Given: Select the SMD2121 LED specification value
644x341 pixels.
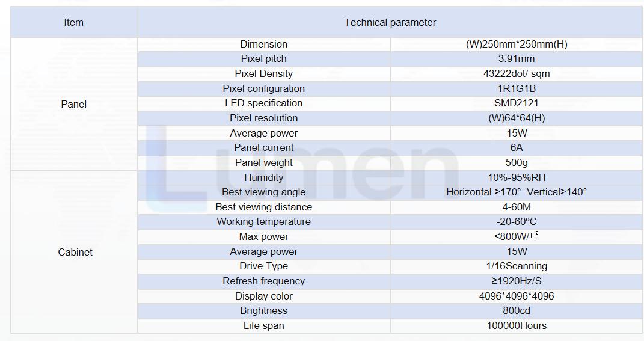Looking at the screenshot, I should point(517,103).
